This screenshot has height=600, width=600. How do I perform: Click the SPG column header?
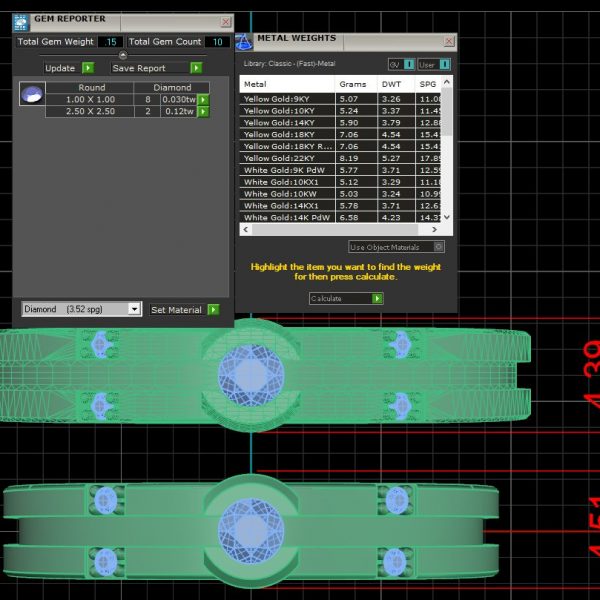428,84
